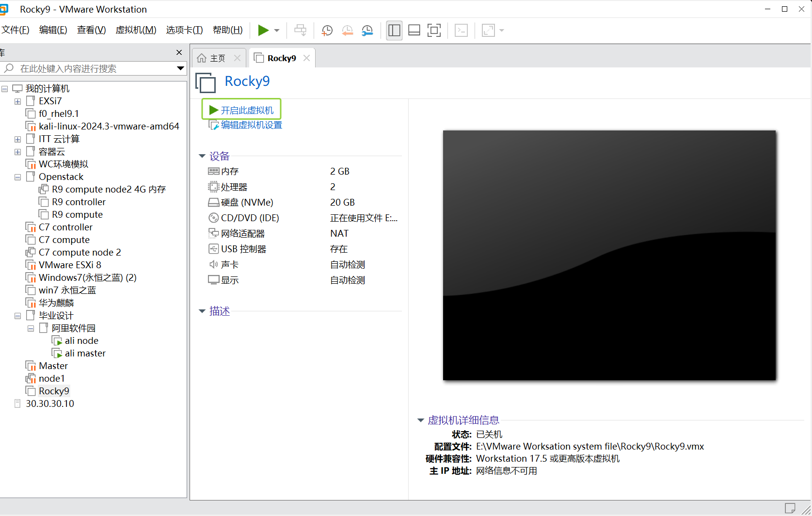The height and width of the screenshot is (516, 812).
Task: Open the 编辑(E) menu
Action: tap(53, 30)
